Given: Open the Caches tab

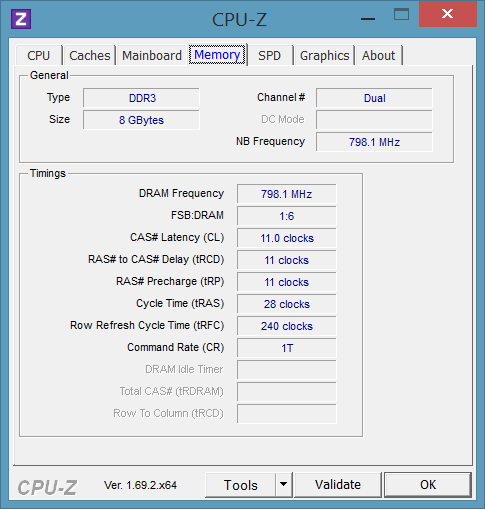Looking at the screenshot, I should 90,55.
